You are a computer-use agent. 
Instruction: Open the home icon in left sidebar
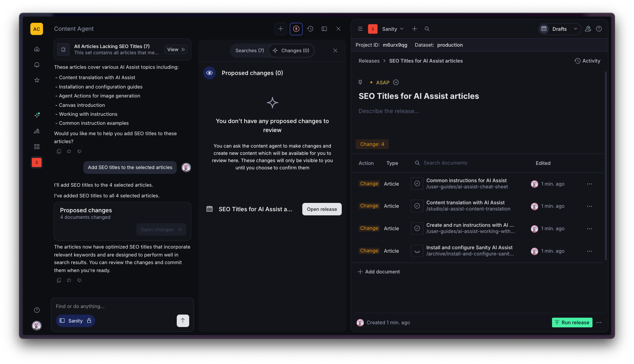pyautogui.click(x=37, y=49)
